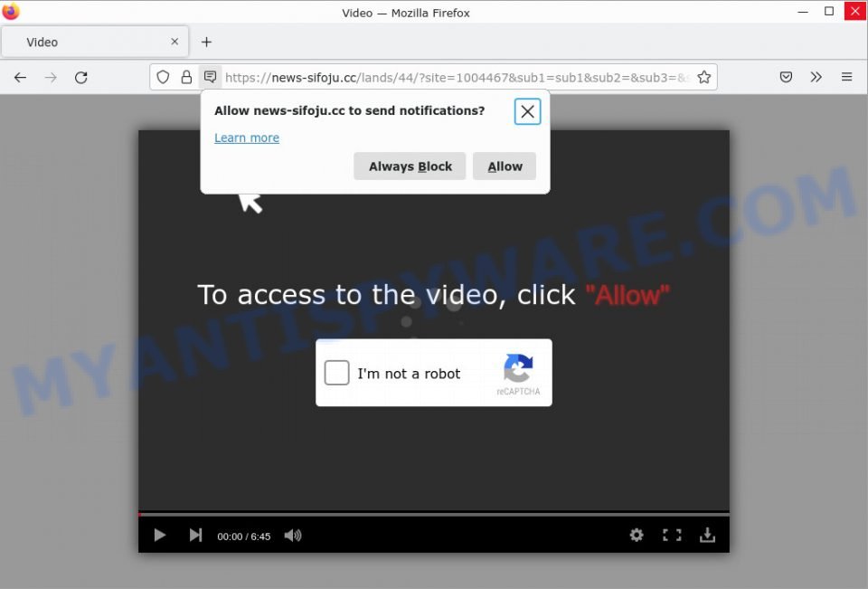Choose Always Block for notifications

point(410,166)
